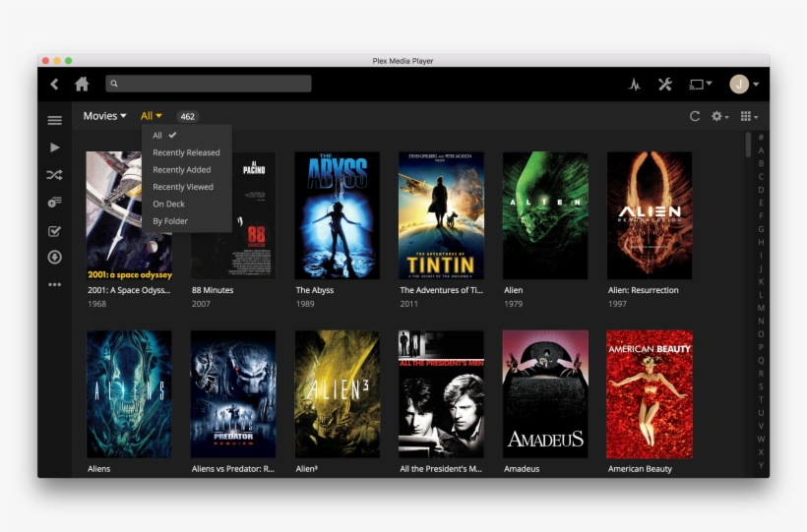Screen dimensions: 807x532
Task: Toggle the sidebar hamburger menu
Action: pos(54,120)
